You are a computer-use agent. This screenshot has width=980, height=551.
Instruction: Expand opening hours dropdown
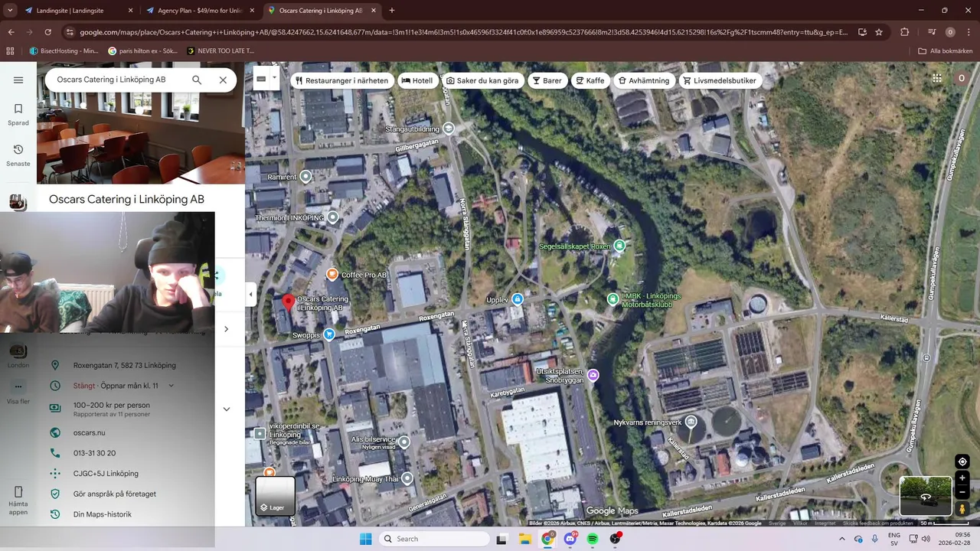(171, 386)
